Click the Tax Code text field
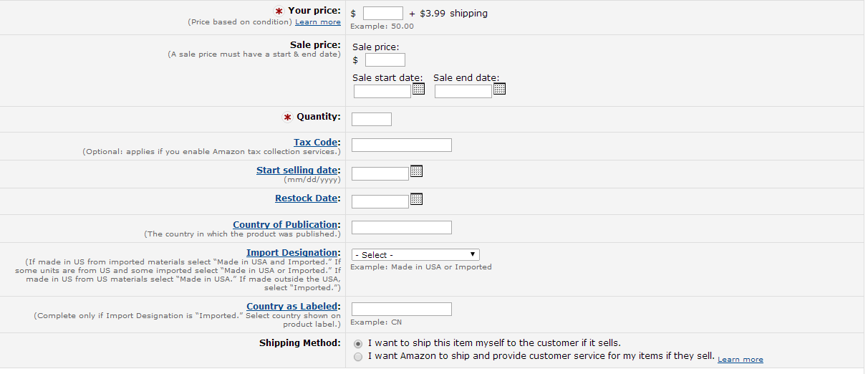The image size is (868, 374). [401, 145]
